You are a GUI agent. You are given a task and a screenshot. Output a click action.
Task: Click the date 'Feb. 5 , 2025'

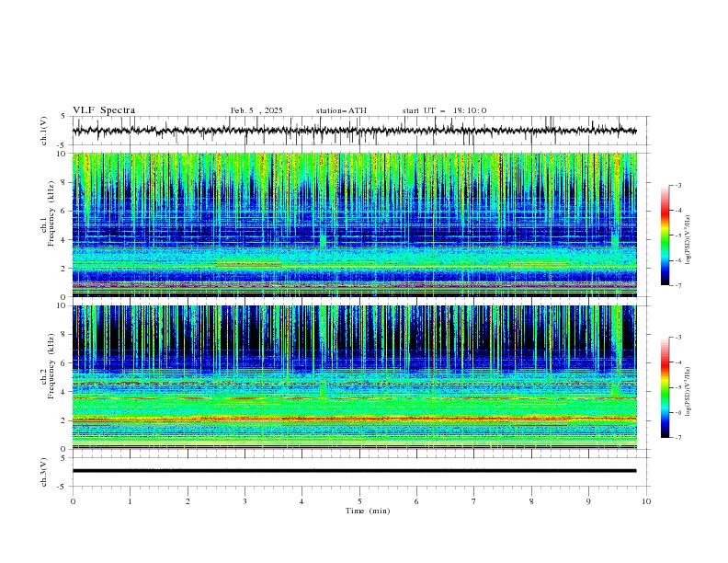[x=256, y=110]
